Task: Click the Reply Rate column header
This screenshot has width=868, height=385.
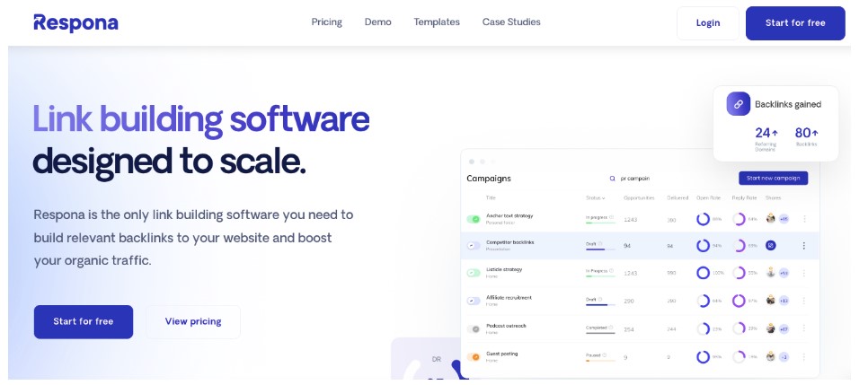Action: tap(744, 198)
